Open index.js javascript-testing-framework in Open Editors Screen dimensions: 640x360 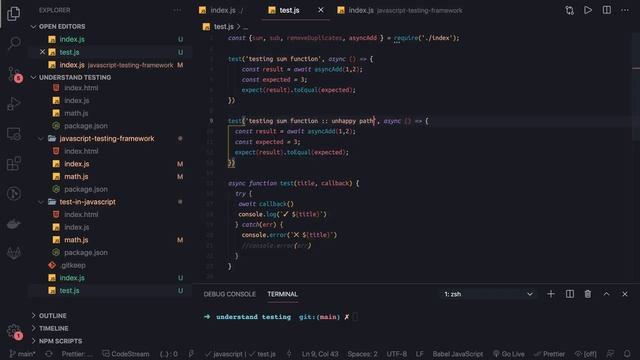pos(110,65)
